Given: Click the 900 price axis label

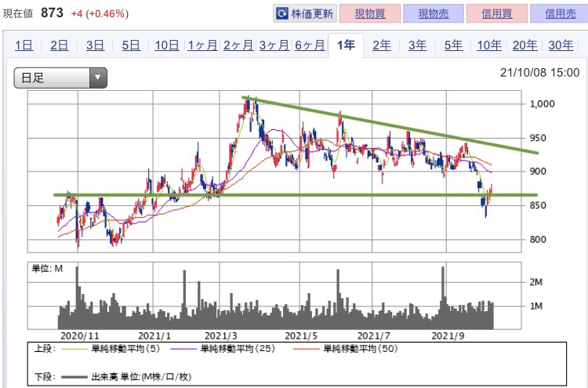Looking at the screenshot, I should [538, 172].
